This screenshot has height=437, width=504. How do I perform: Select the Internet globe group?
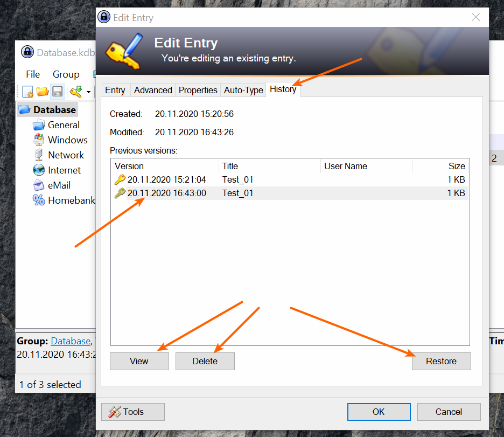tap(64, 170)
